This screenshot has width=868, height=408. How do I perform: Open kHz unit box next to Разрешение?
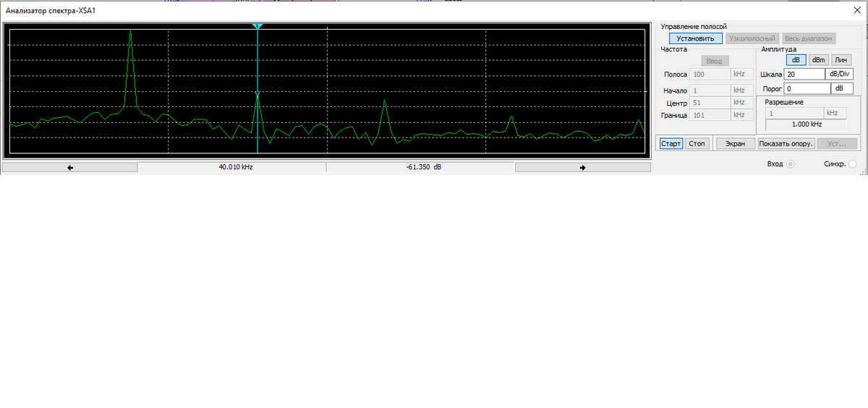click(x=835, y=113)
